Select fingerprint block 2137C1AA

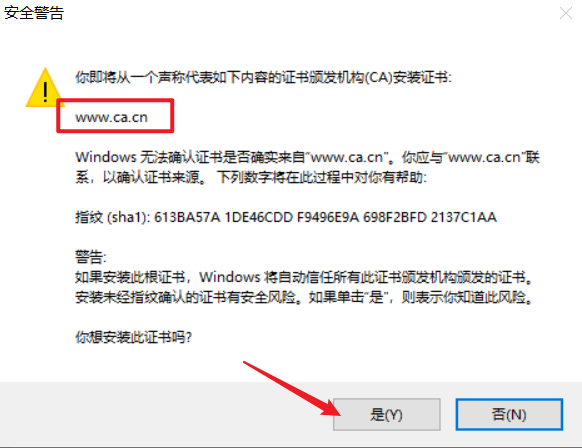pyautogui.click(x=464, y=217)
